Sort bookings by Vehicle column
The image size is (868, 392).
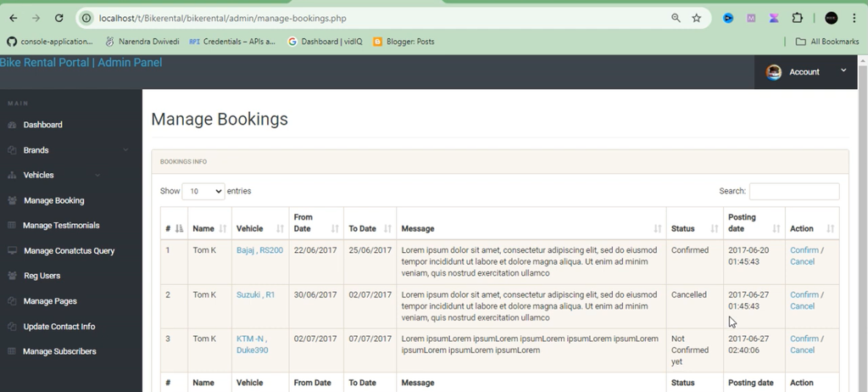pyautogui.click(x=259, y=223)
